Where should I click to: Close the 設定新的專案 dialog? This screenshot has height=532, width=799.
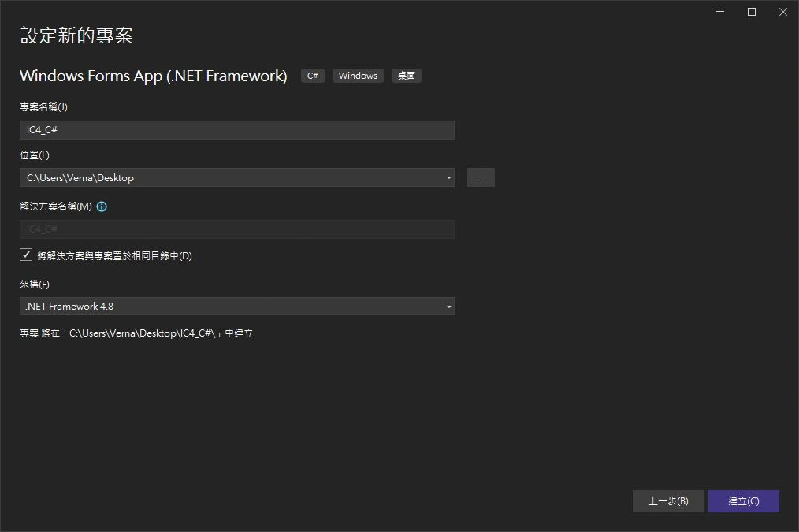click(x=782, y=12)
